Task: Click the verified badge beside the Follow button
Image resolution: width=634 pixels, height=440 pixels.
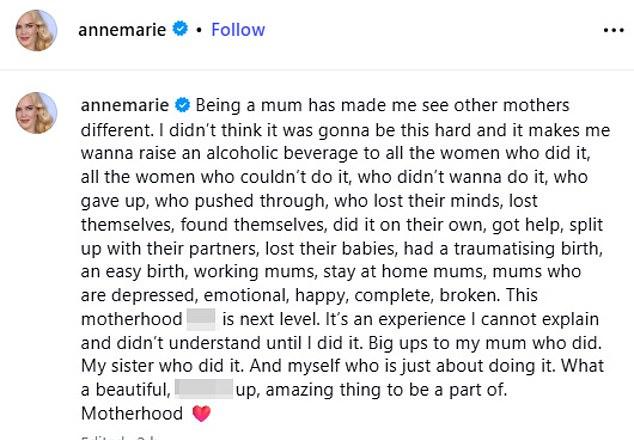Action: [x=181, y=30]
